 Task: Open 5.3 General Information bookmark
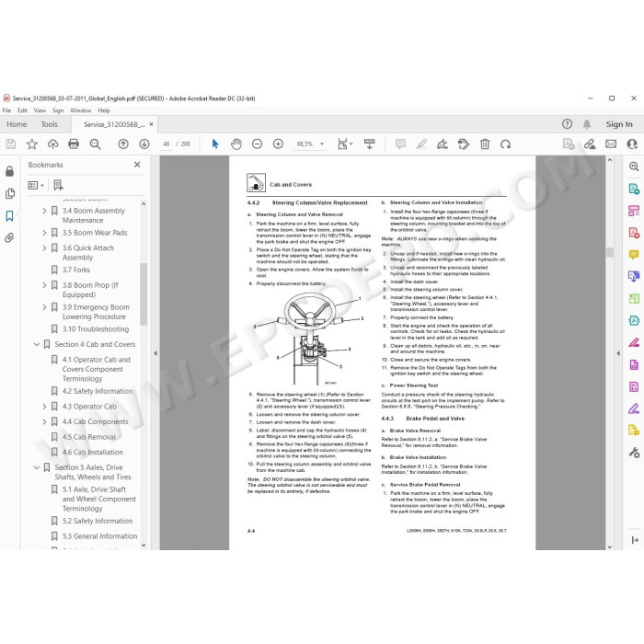coord(99,536)
